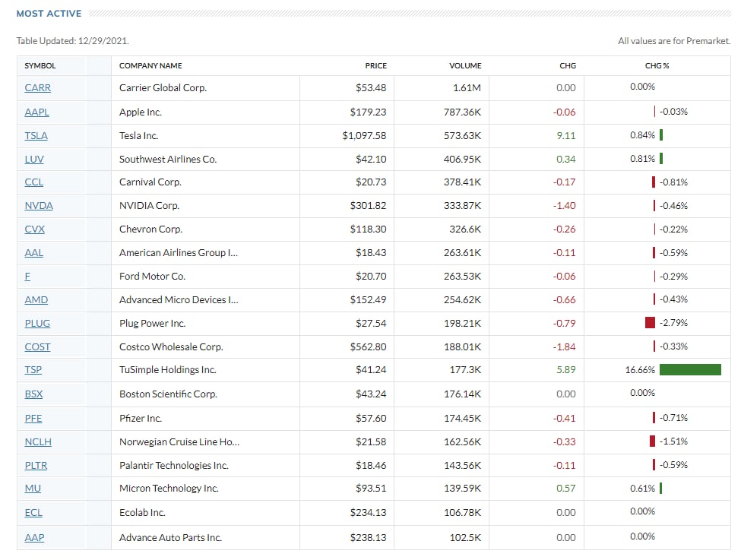Click the VOLUME column header
The image size is (741, 560).
pyautogui.click(x=465, y=66)
